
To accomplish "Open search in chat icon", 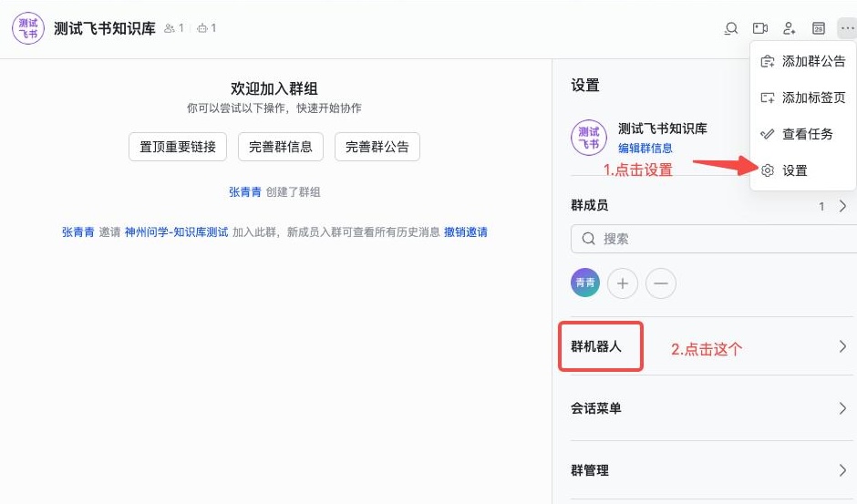I will click(731, 28).
